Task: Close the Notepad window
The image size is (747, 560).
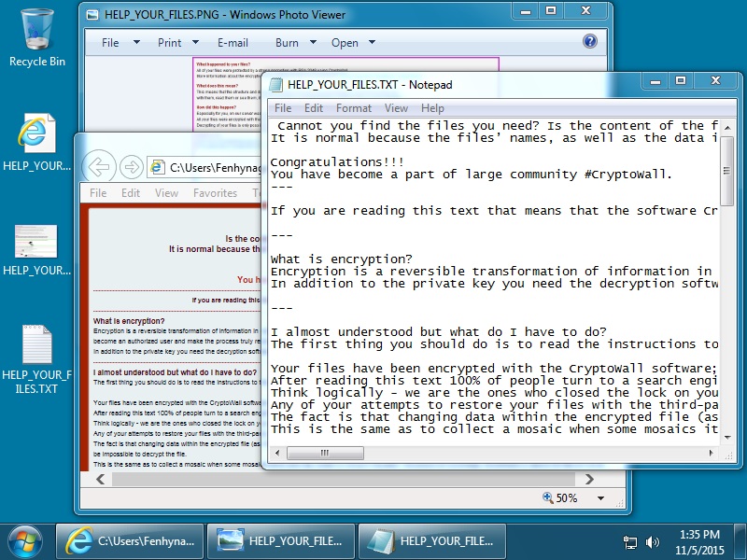Action: pyautogui.click(x=715, y=81)
